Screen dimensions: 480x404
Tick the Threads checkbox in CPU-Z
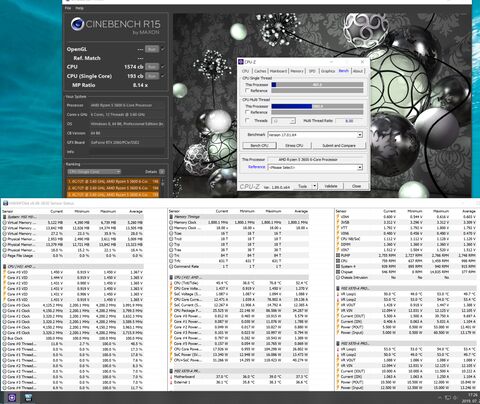click(x=247, y=121)
